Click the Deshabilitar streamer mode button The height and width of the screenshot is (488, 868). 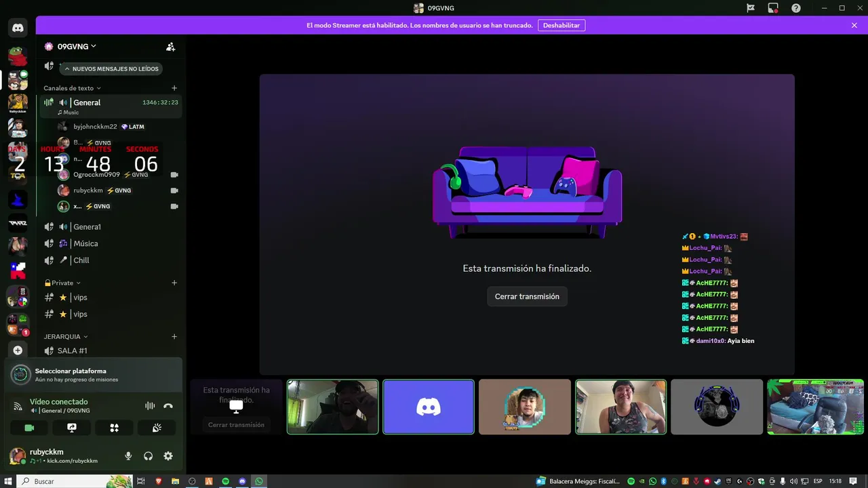pyautogui.click(x=561, y=25)
